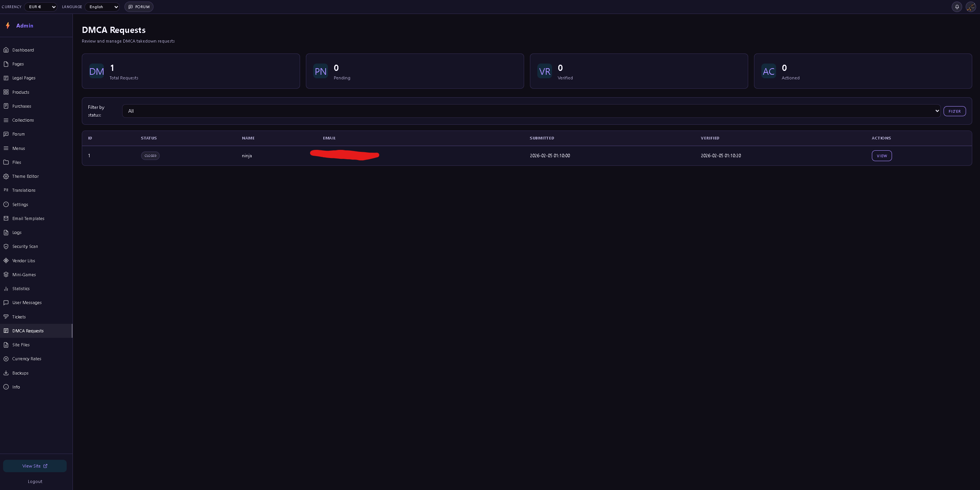The image size is (980, 490).
Task: Open the Security Scan shield icon
Action: point(6,246)
